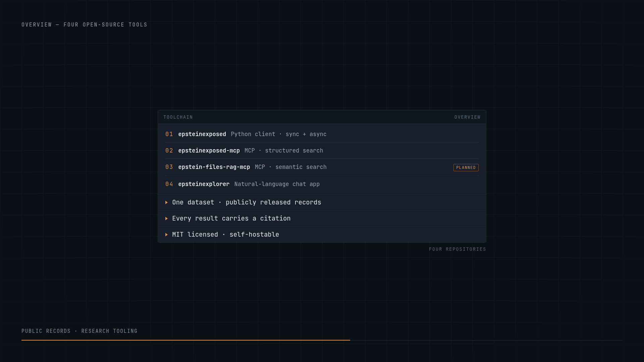Click the TOOLCHAIN panel header label
This screenshot has height=362, width=644.
(x=178, y=117)
